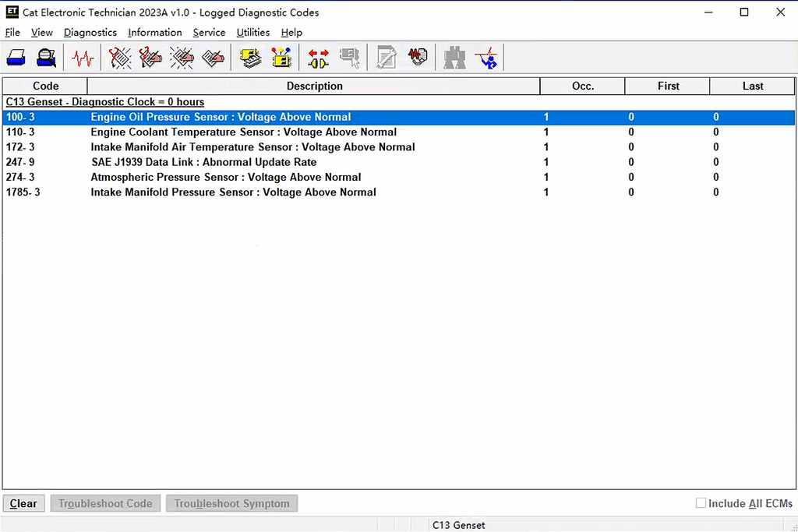This screenshot has height=532, width=798.
Task: Click First column header
Action: click(x=668, y=86)
